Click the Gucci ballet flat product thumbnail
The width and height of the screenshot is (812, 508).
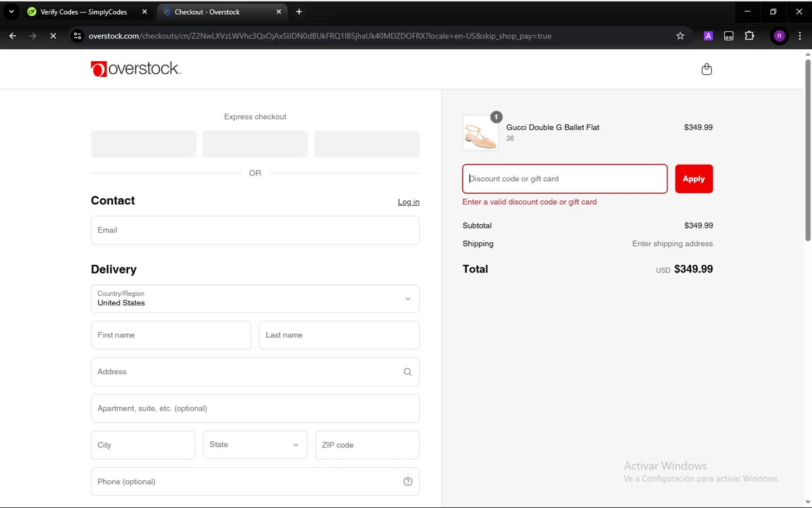481,133
